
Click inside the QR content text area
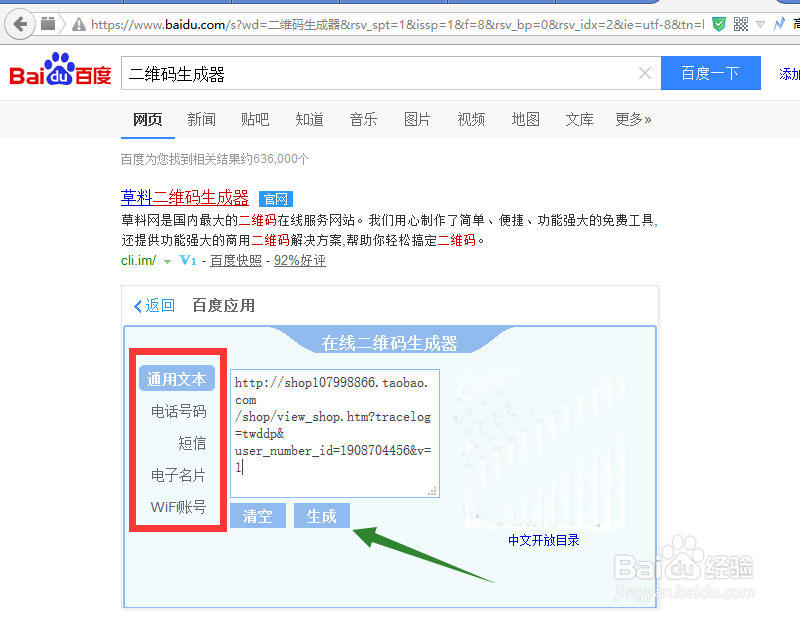tap(335, 433)
